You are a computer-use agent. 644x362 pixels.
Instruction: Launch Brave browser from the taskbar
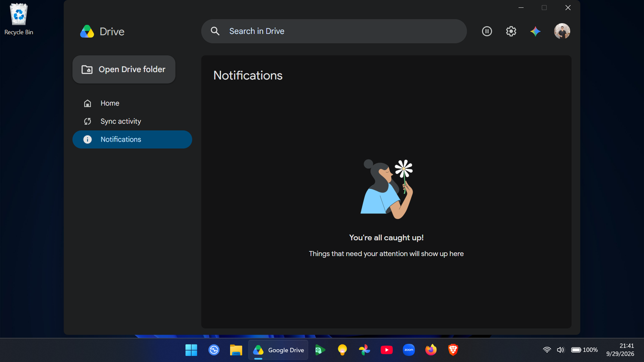[453, 350]
